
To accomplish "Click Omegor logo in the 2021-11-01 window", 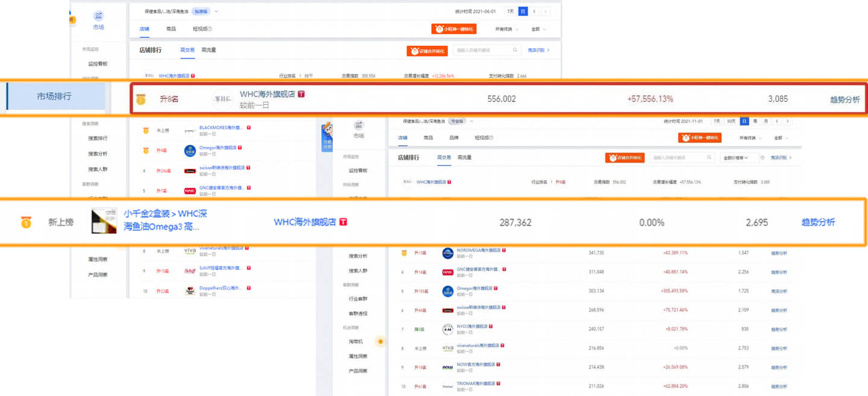I will tap(447, 291).
